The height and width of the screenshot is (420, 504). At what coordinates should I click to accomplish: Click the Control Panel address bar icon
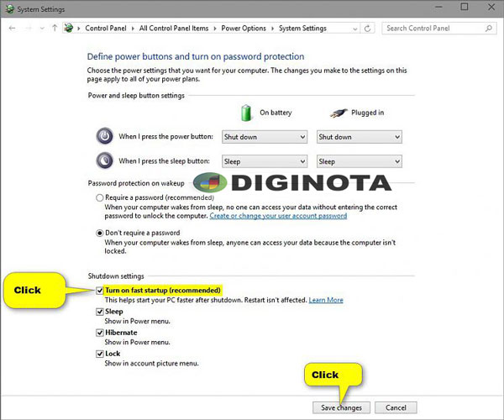coord(69,28)
